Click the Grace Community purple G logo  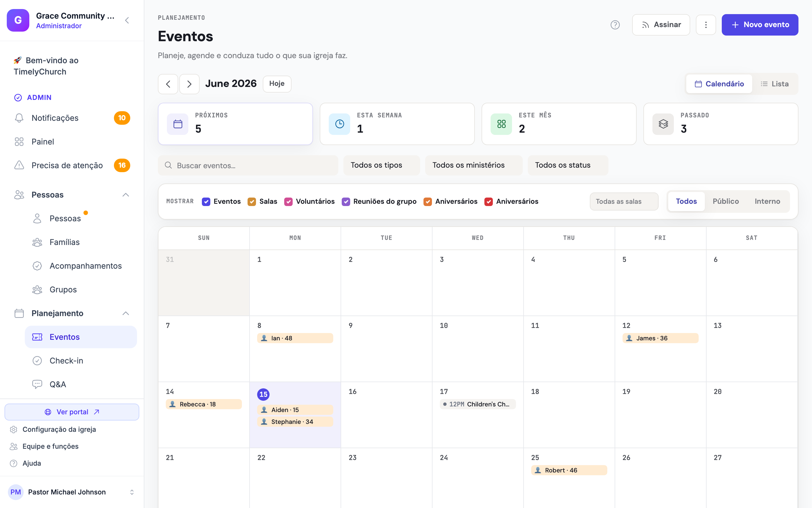point(18,21)
